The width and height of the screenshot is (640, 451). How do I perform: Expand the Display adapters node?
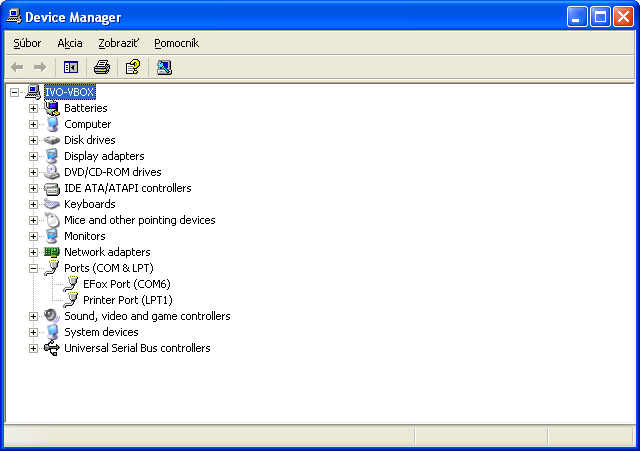coord(33,156)
